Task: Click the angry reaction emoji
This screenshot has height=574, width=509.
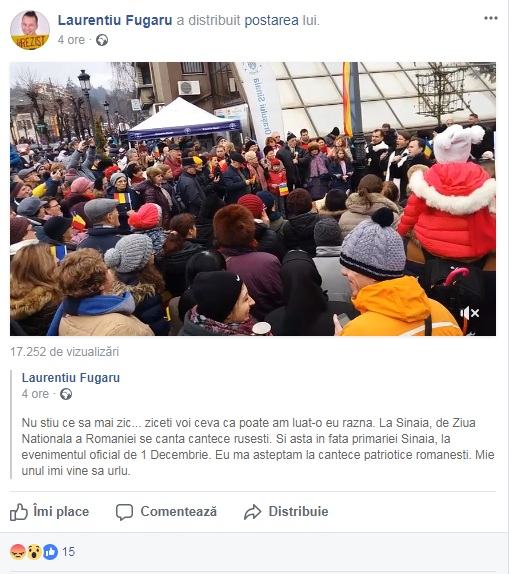Action: point(18,552)
